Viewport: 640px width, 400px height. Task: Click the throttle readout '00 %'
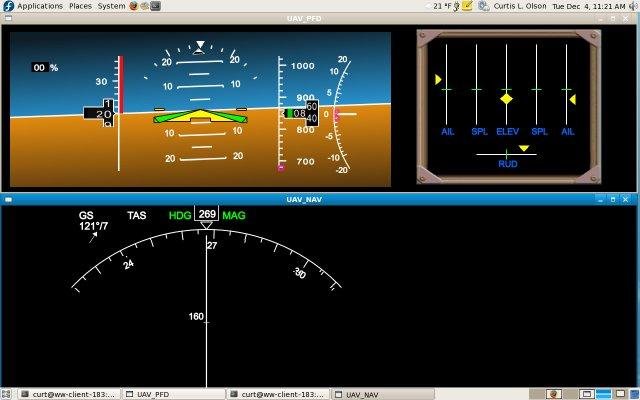click(x=45, y=68)
